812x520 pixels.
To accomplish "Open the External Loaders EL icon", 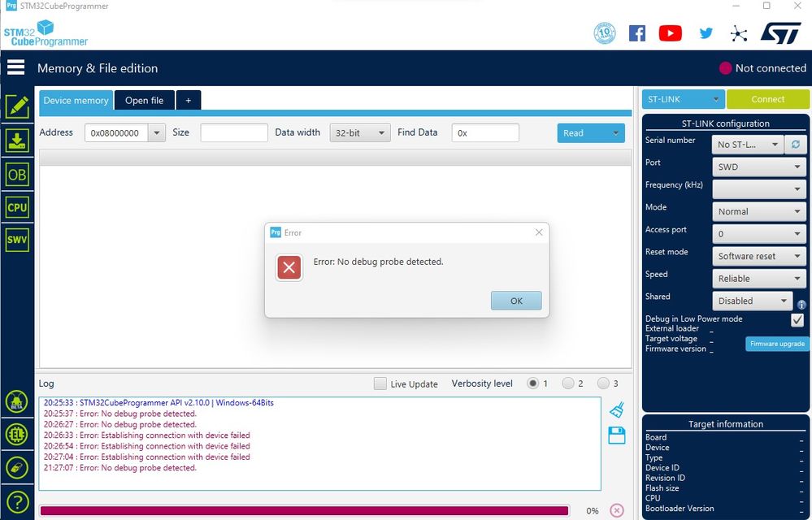I will click(16, 435).
